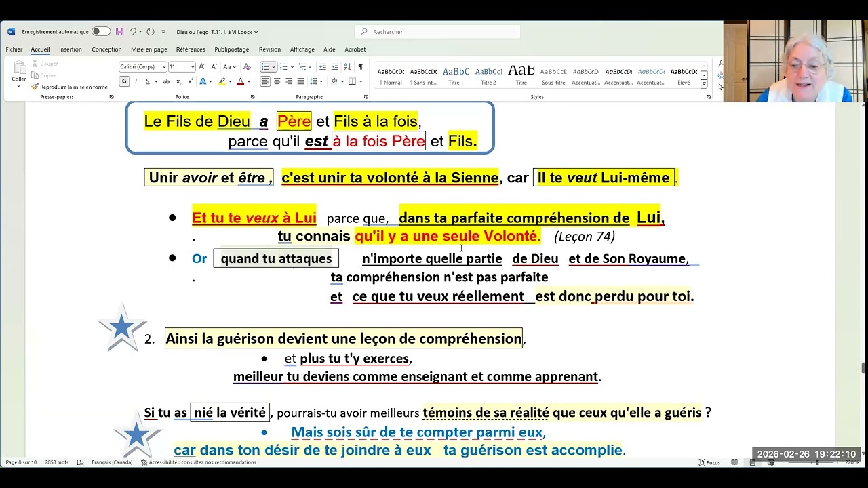Screen dimensions: 868x488
Task: Open the document title dropdown Dieu ou l'ego
Action: pyautogui.click(x=217, y=32)
